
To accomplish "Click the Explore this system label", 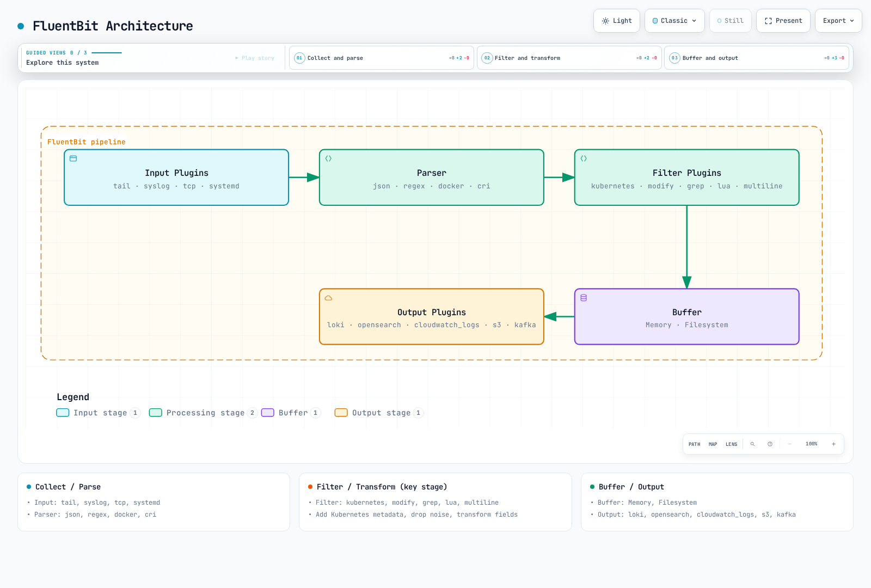I will click(x=63, y=63).
